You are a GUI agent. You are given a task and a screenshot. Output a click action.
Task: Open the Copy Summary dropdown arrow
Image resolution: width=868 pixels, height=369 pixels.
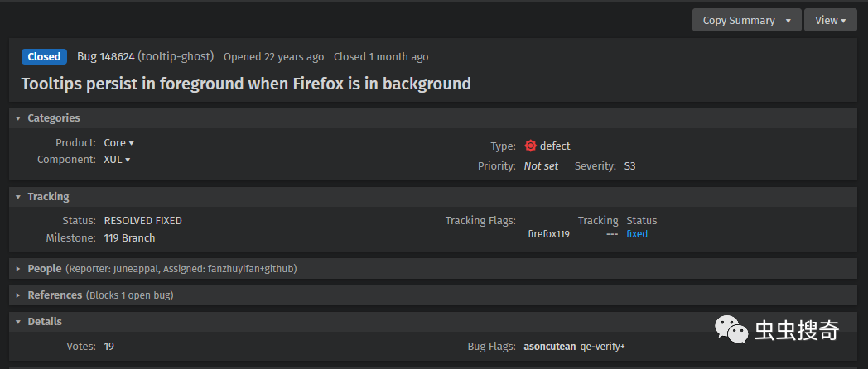point(788,21)
